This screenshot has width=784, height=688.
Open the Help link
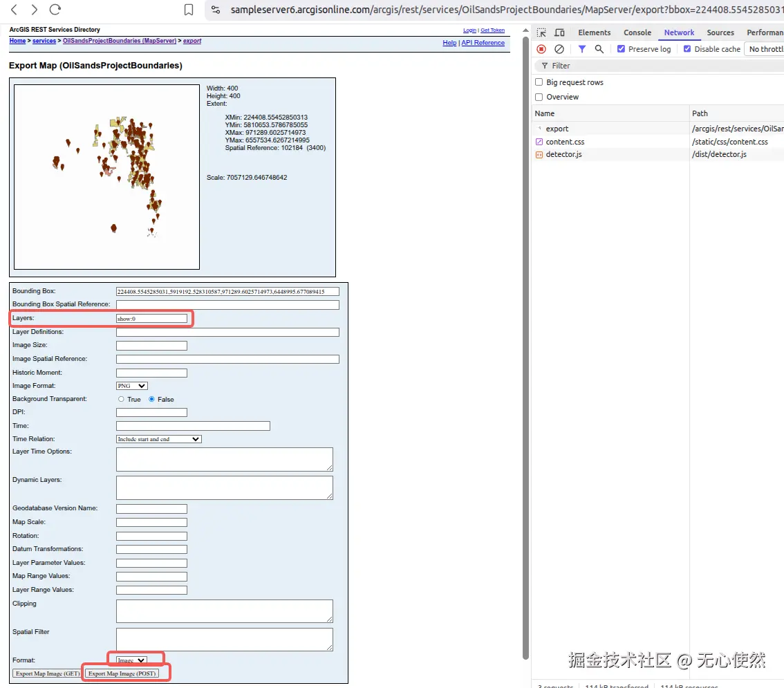(x=449, y=43)
